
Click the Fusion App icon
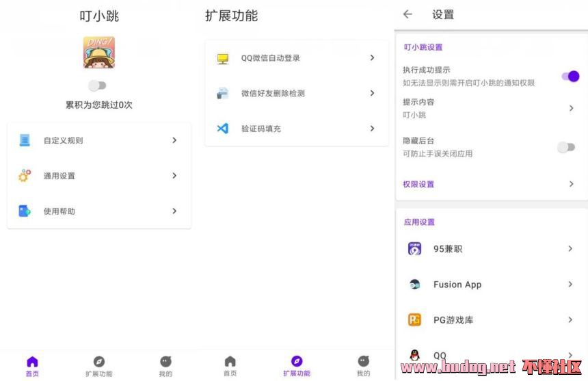(414, 285)
